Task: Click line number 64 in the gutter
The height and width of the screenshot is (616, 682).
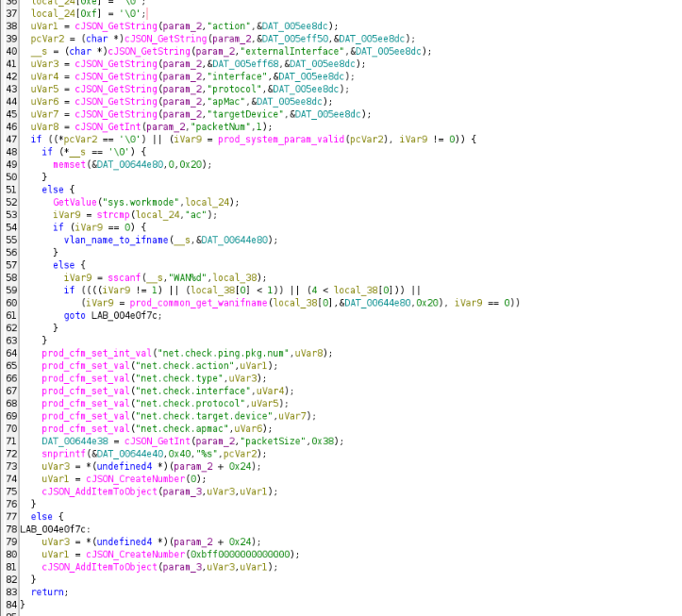Action: click(11, 354)
